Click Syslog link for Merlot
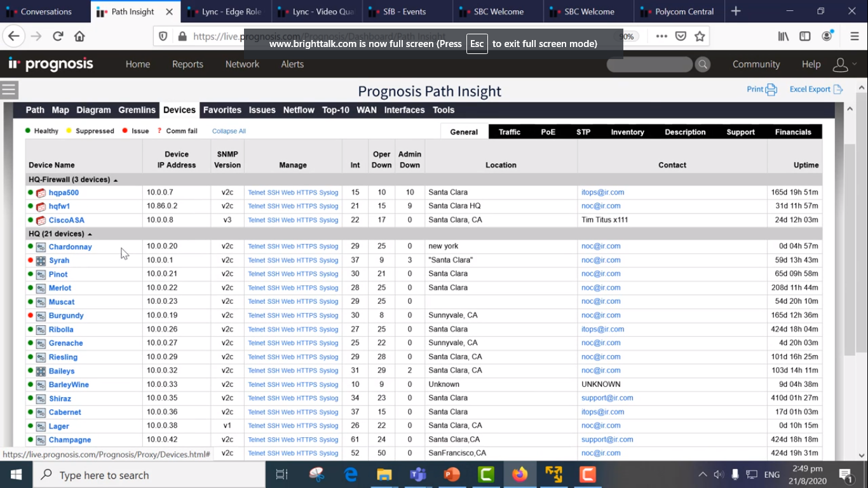The height and width of the screenshot is (488, 868). (329, 288)
